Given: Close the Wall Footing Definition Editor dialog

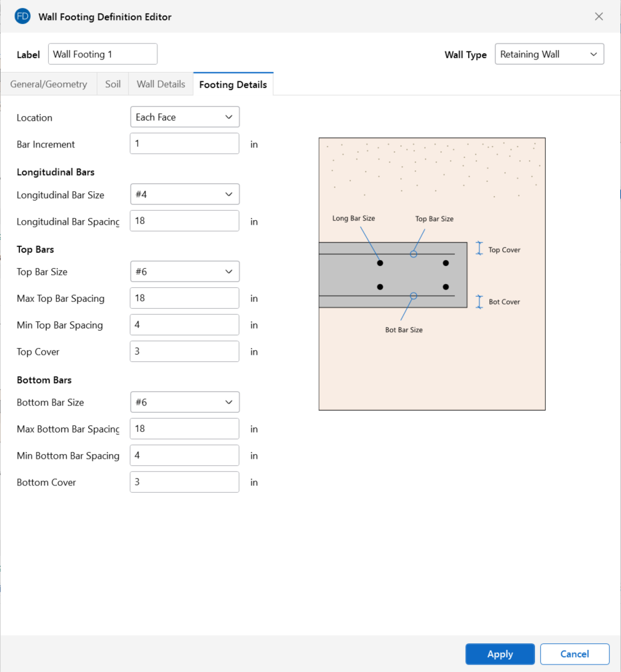Looking at the screenshot, I should (598, 17).
